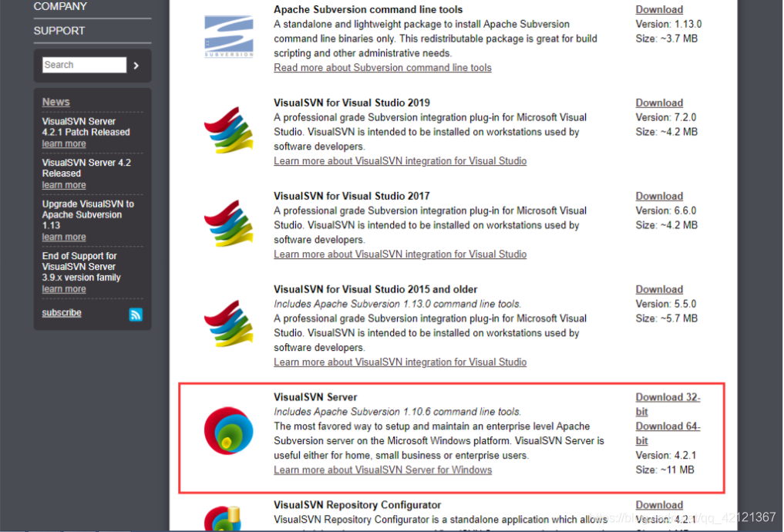Download VisualSVN Repository Configurator
Viewport: 784px width, 532px height.
click(x=659, y=506)
